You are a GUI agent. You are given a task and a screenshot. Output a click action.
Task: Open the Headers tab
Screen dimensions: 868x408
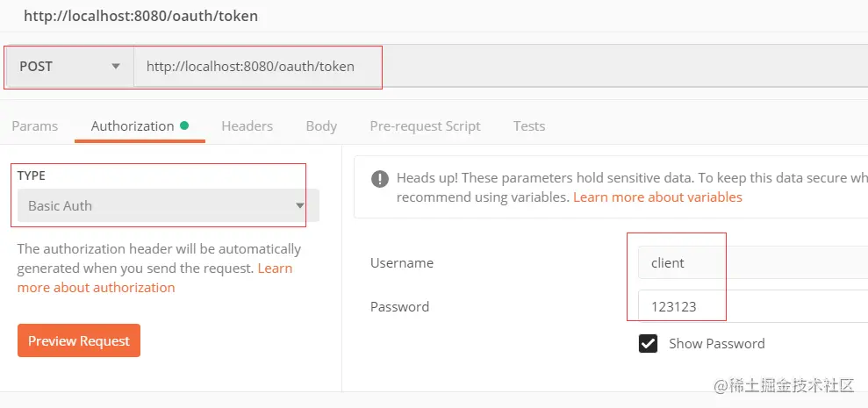247,126
